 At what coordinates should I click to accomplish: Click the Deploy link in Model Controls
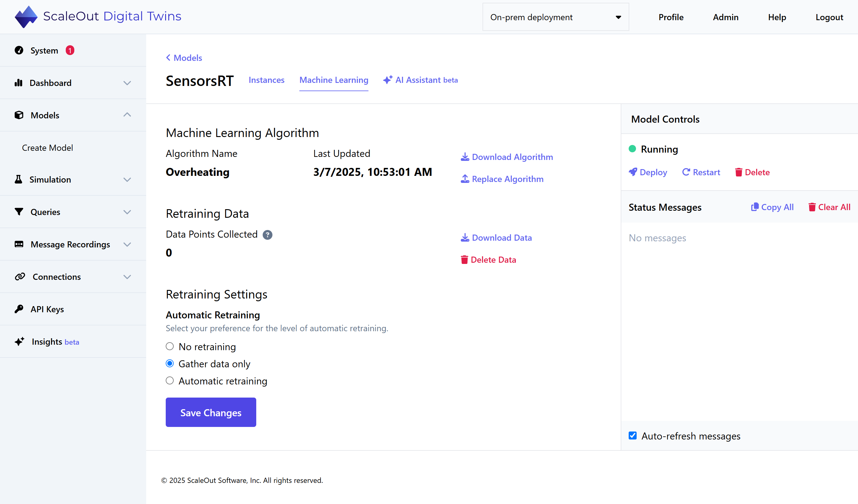point(648,172)
